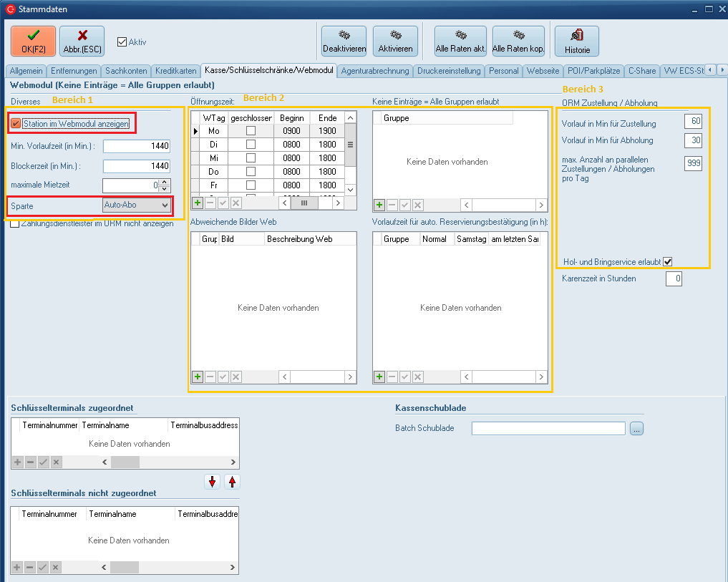Click Alle Raten kop. button
This screenshot has height=582, width=728.
[x=518, y=41]
